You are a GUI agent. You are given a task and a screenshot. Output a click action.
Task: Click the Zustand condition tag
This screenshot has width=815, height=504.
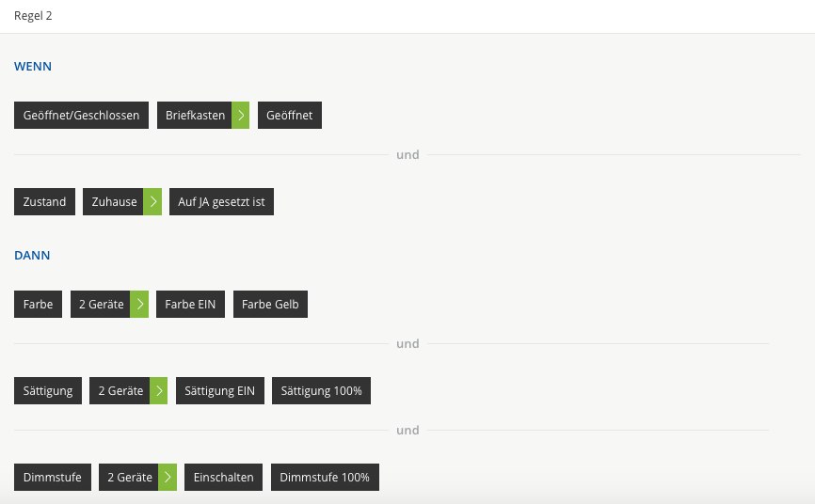pos(44,202)
